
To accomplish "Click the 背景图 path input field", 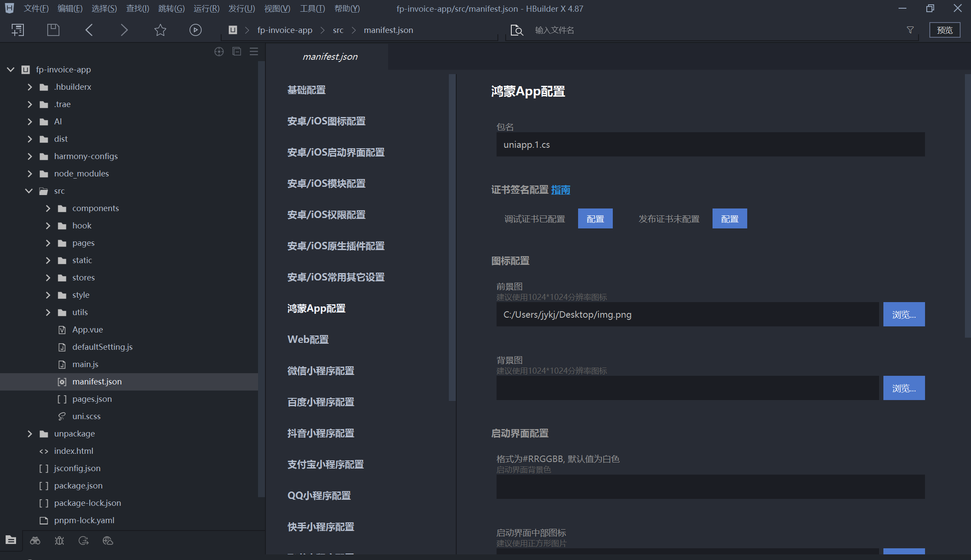I will (x=687, y=388).
